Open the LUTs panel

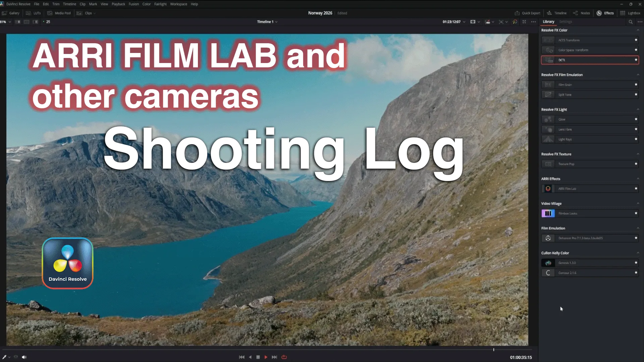34,13
